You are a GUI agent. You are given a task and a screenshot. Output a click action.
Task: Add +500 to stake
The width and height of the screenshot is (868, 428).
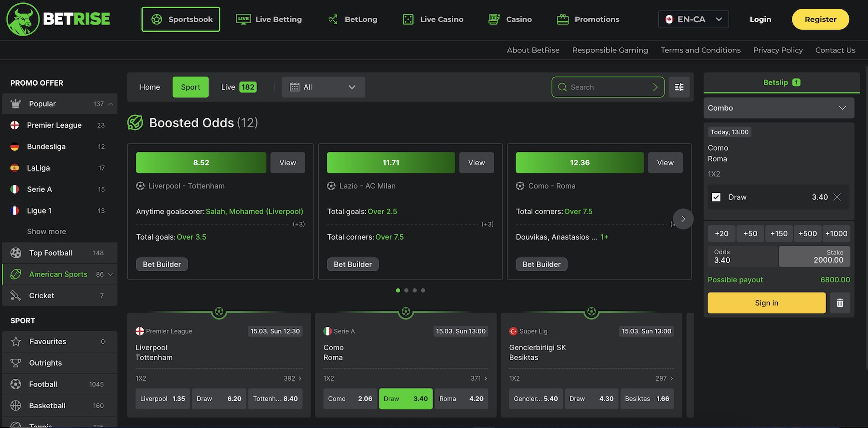pos(808,233)
